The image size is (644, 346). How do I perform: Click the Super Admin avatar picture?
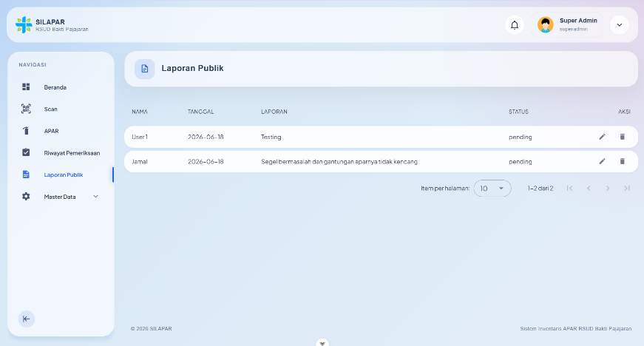pos(546,24)
